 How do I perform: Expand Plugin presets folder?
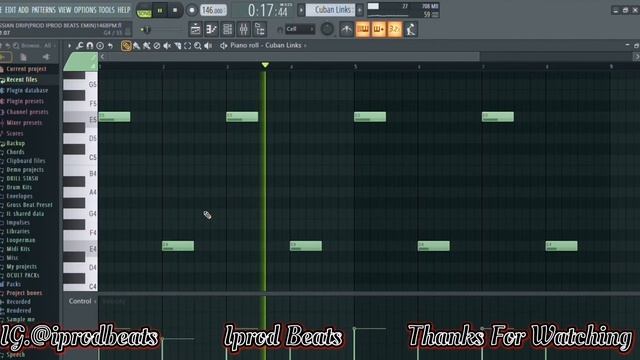(x=25, y=101)
